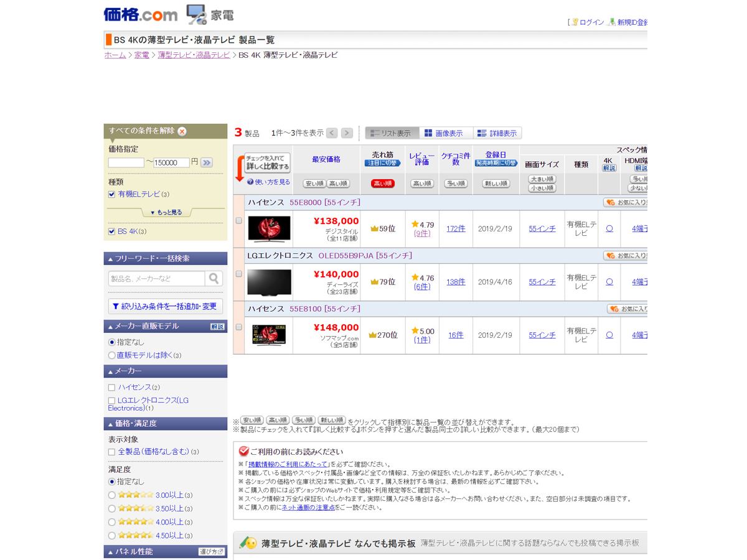Go to next results page arrow
The image size is (747, 560).
(x=347, y=133)
